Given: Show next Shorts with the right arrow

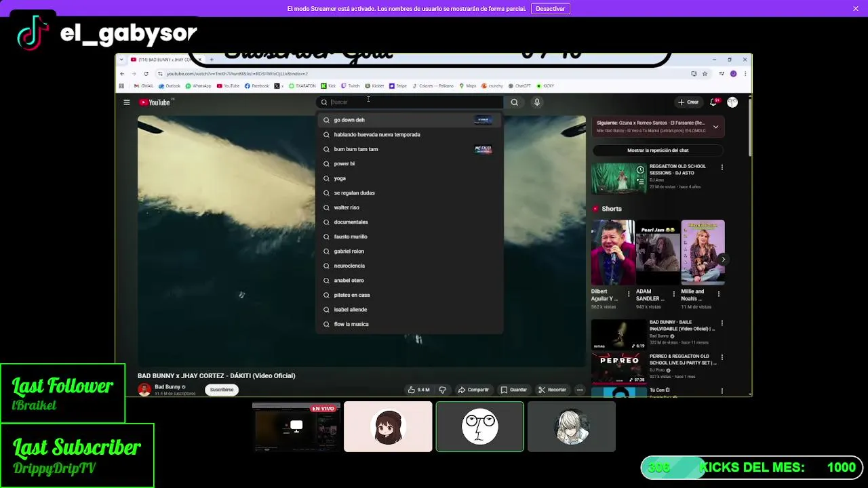Looking at the screenshot, I should click(x=723, y=259).
